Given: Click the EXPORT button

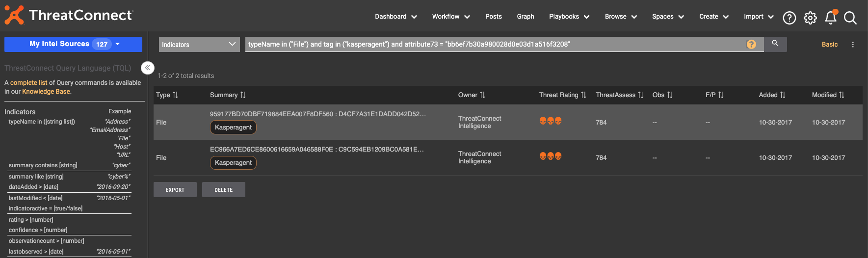Looking at the screenshot, I should click(175, 190).
